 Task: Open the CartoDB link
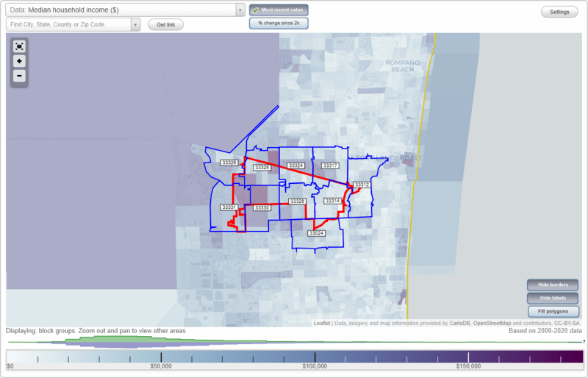pyautogui.click(x=460, y=323)
